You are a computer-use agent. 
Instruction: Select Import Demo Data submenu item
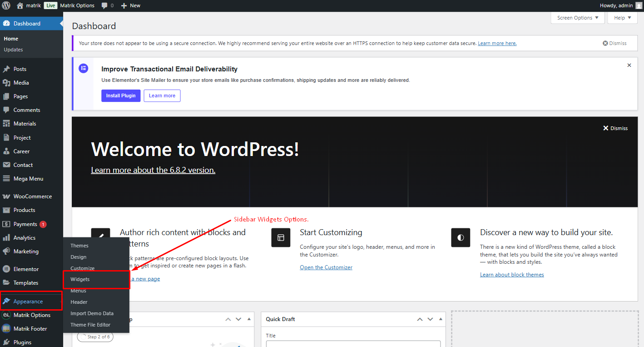[x=92, y=313]
